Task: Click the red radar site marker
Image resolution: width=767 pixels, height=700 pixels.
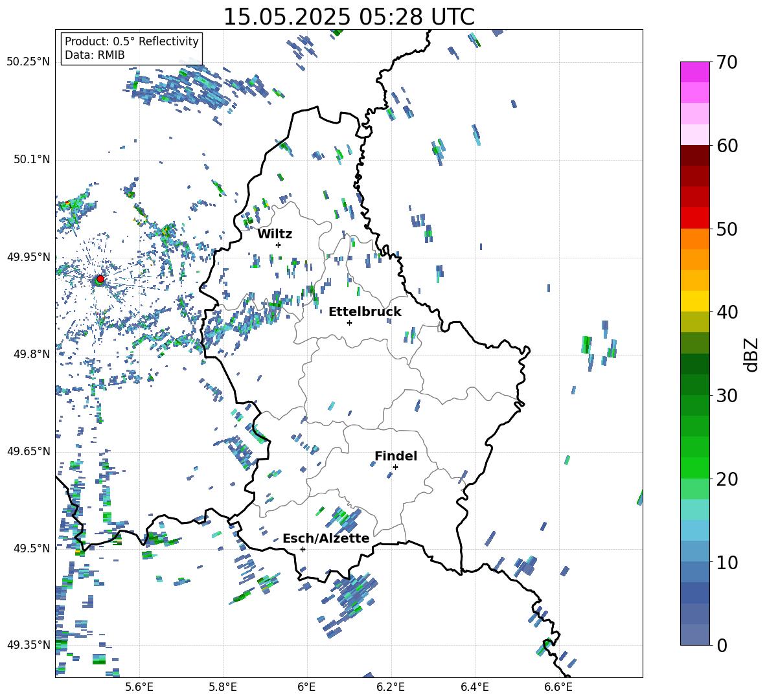Action: [100, 279]
